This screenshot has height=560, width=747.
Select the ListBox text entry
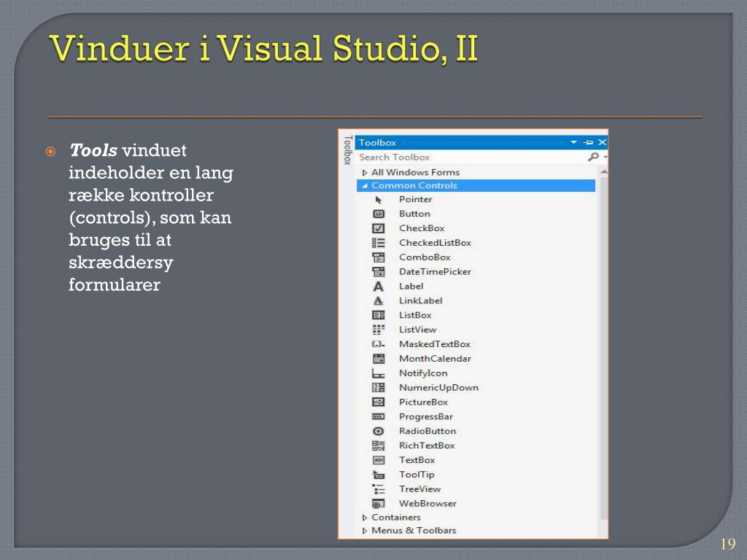pyautogui.click(x=415, y=315)
